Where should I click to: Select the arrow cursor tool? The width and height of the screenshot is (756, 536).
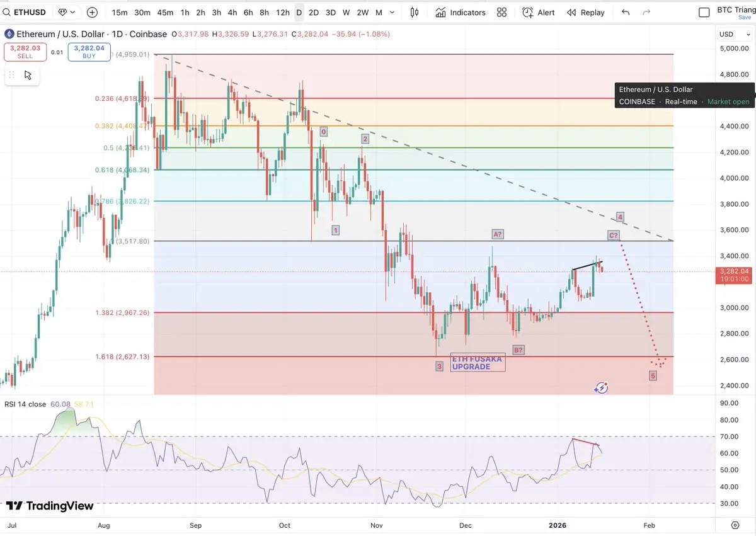coord(28,75)
